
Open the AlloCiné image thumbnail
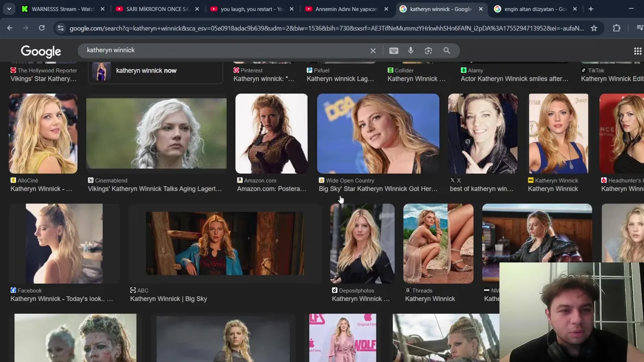(43, 133)
